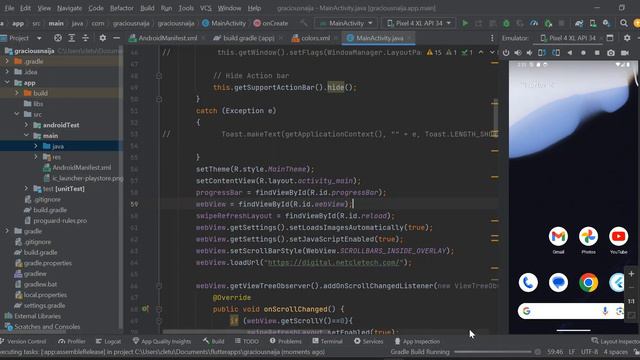Click emulator Back navigation icon

tap(570, 53)
